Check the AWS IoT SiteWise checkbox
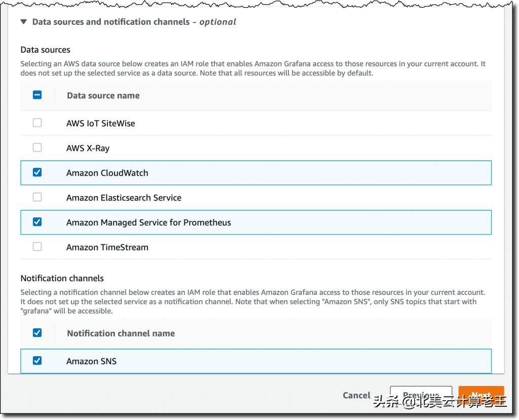Viewport: 519px width, 420px height. pos(37,123)
